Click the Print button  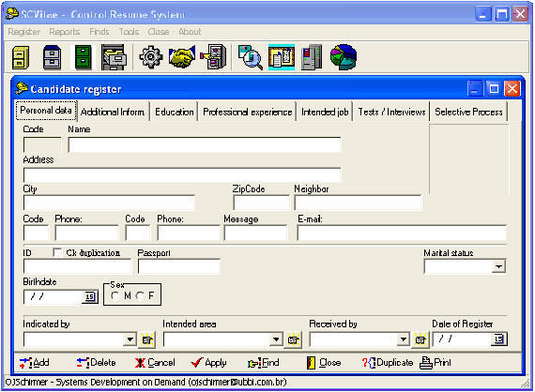pyautogui.click(x=436, y=363)
